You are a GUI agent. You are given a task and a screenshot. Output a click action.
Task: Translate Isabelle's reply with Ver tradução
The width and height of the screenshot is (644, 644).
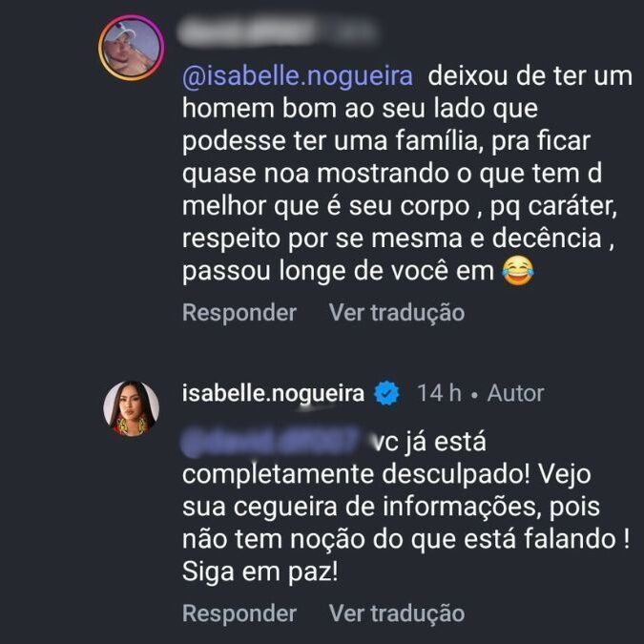click(397, 613)
